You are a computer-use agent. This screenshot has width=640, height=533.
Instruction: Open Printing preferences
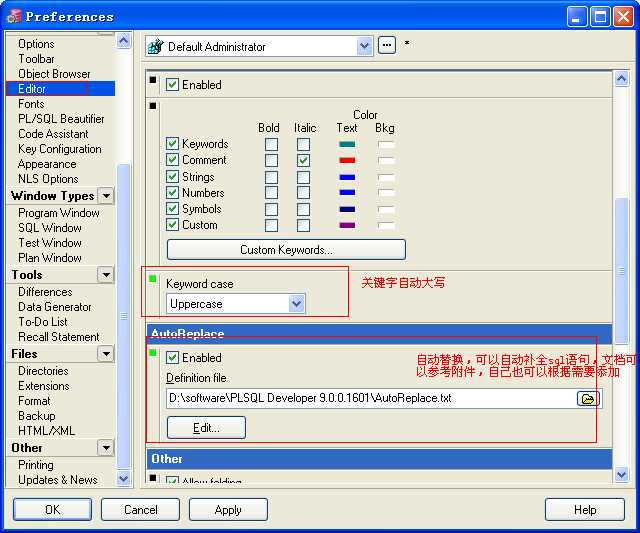pos(36,465)
